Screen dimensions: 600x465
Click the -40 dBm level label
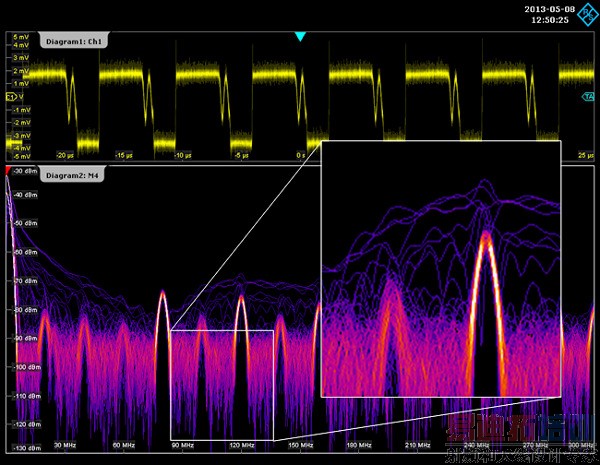[x=25, y=195]
